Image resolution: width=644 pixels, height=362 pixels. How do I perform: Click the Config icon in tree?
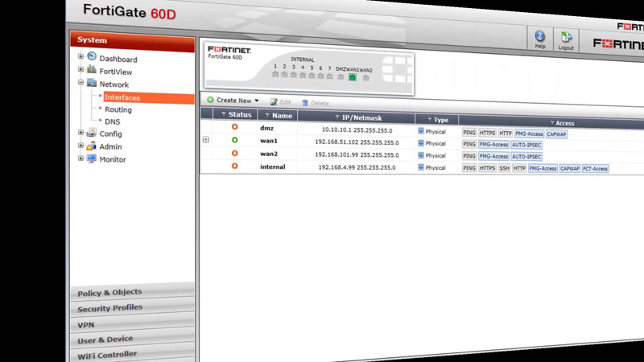(x=92, y=133)
